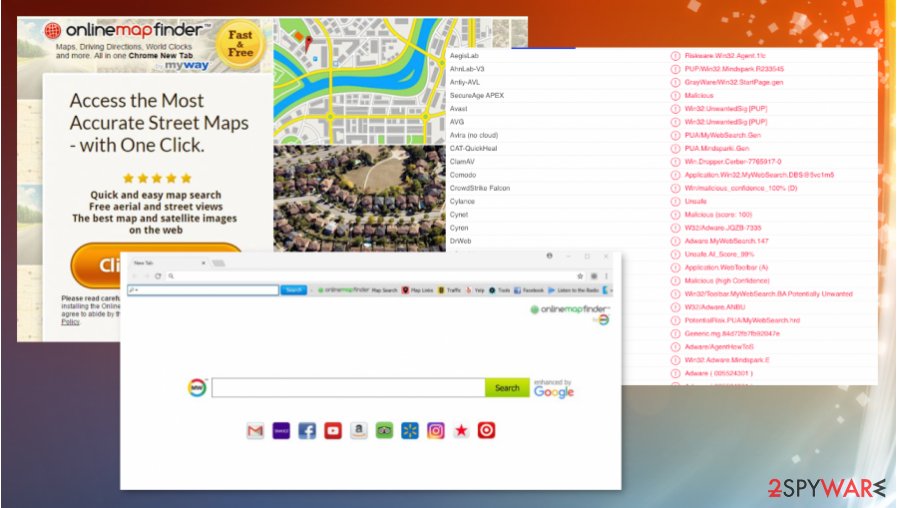The height and width of the screenshot is (508, 897).
Task: Select the Avast engine row
Action: (x=661, y=109)
